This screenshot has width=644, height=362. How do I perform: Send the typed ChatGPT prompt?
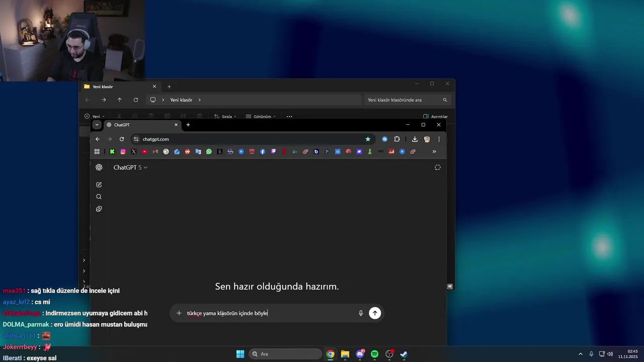coord(375,313)
